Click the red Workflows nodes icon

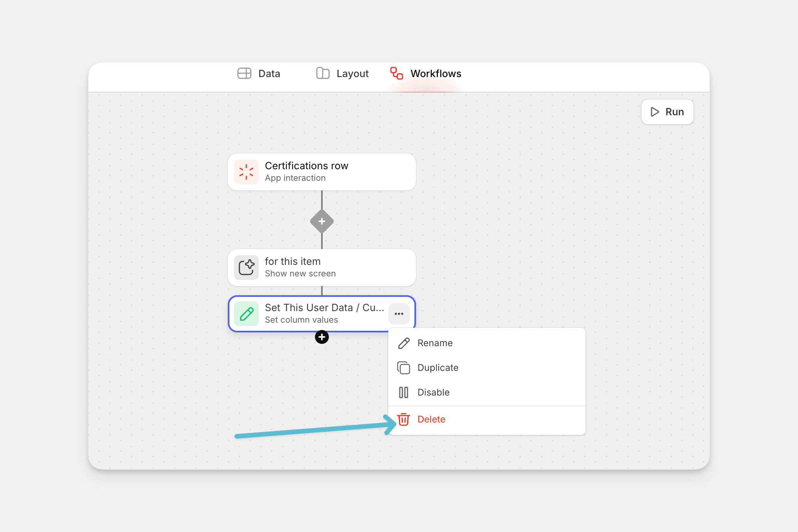point(397,73)
